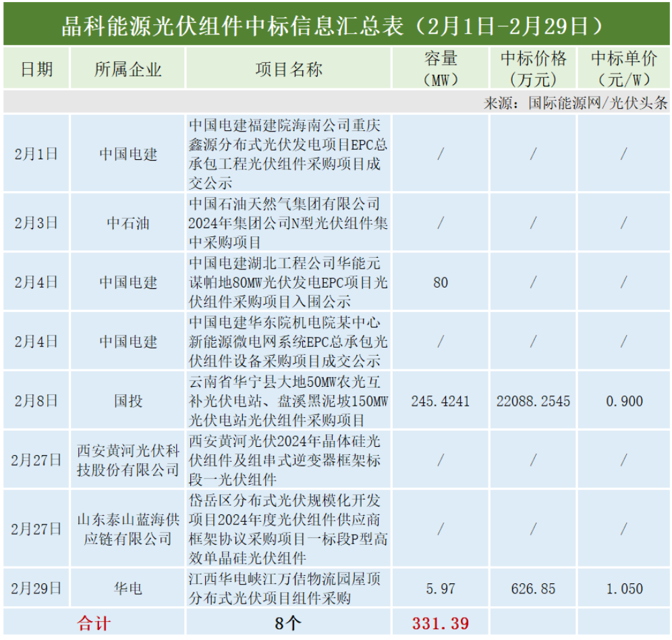Select the capacity value 80

pyautogui.click(x=441, y=282)
